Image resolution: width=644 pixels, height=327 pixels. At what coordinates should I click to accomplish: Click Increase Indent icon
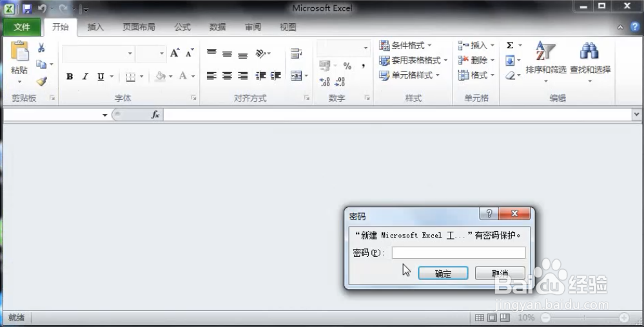[276, 75]
